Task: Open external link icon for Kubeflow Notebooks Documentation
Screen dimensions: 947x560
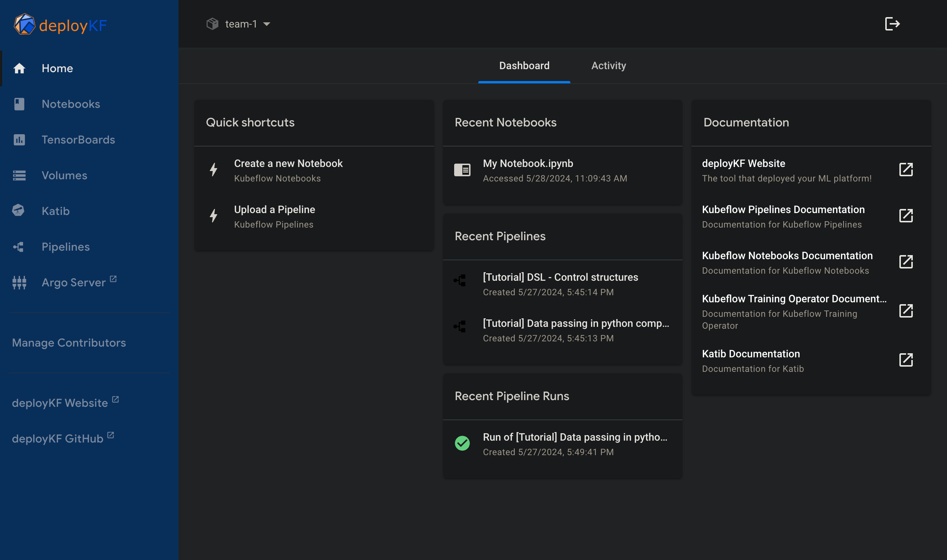Action: click(906, 262)
